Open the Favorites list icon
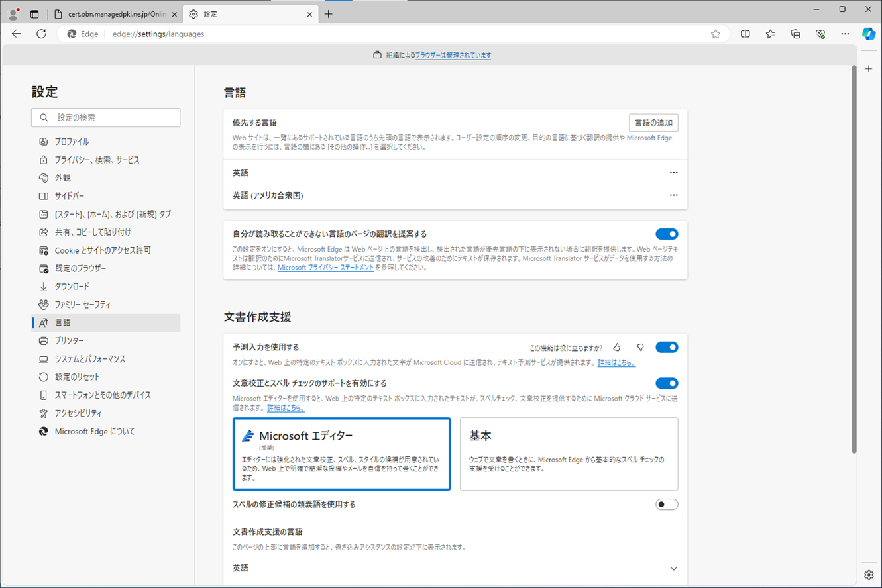This screenshot has height=588, width=882. 771,34
